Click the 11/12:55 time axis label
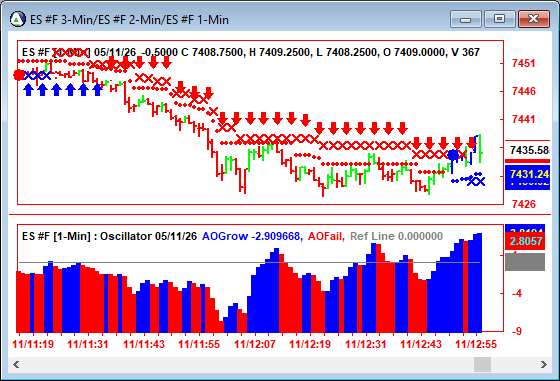 (476, 344)
